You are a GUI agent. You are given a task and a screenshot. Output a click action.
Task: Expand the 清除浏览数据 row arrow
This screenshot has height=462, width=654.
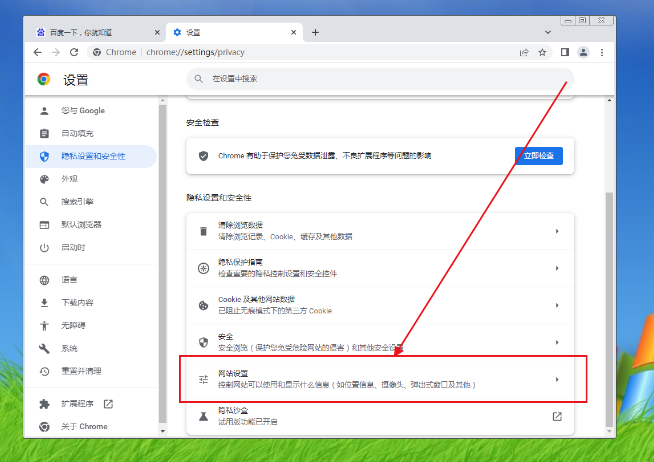click(x=557, y=231)
